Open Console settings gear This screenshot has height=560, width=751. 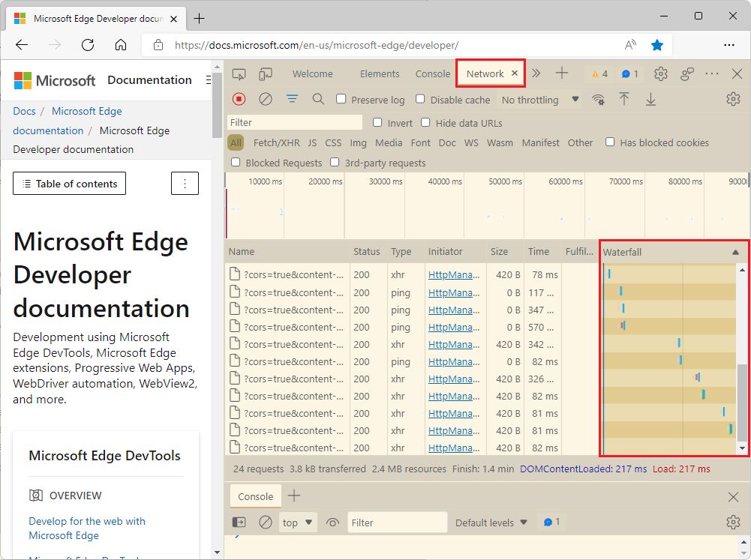733,523
